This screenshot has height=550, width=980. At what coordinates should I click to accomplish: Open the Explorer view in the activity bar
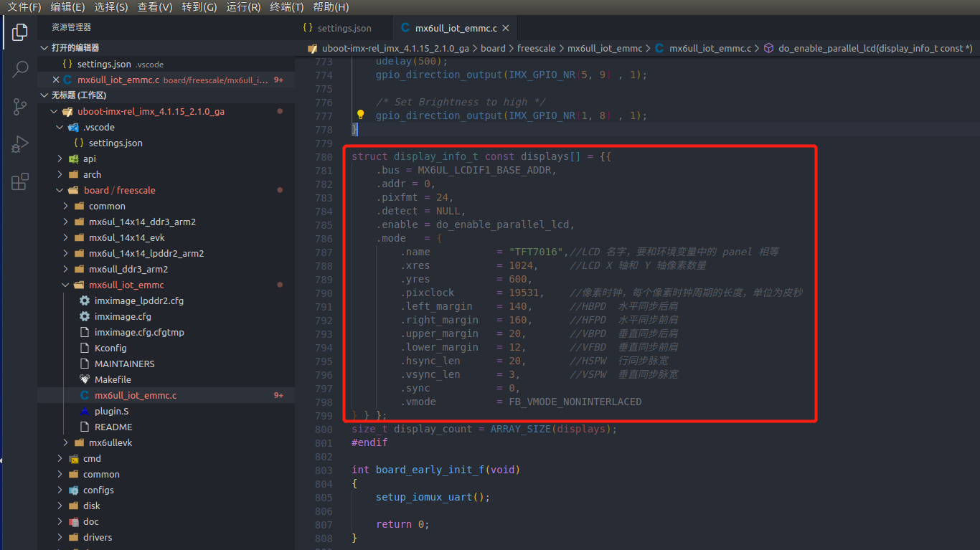coord(19,32)
